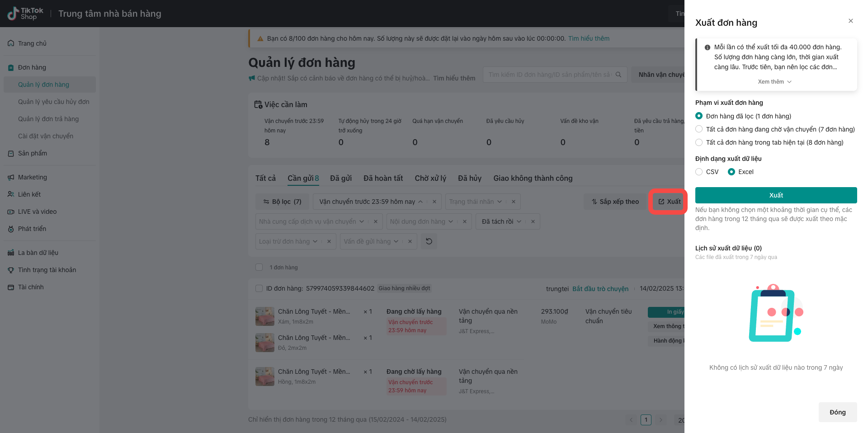Click the Tài chính wallet icon
This screenshot has height=433, width=868.
point(11,287)
